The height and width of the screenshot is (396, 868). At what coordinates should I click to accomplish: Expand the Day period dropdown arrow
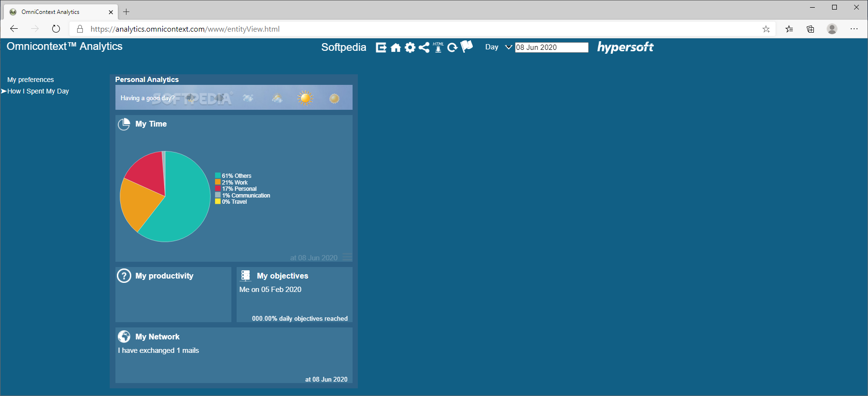508,47
